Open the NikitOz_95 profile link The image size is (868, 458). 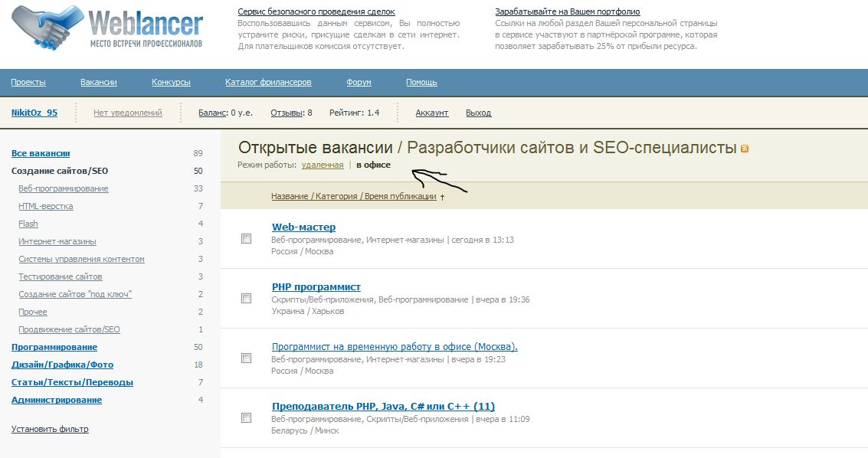[34, 113]
